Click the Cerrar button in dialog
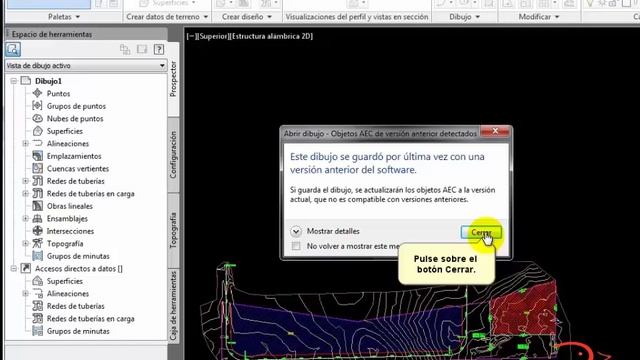Viewport: 640px width, 360px height. coord(481,232)
